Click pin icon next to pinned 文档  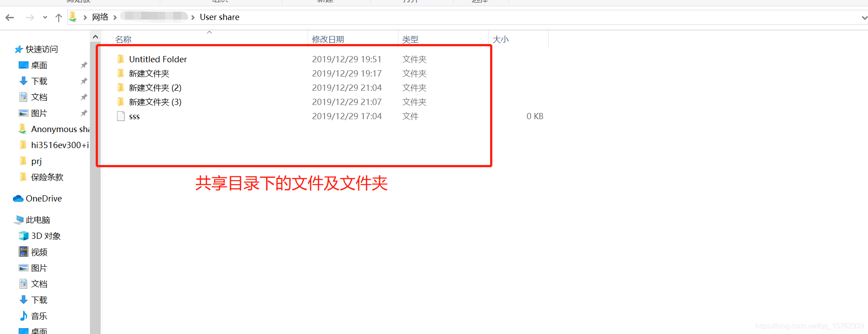[x=84, y=97]
